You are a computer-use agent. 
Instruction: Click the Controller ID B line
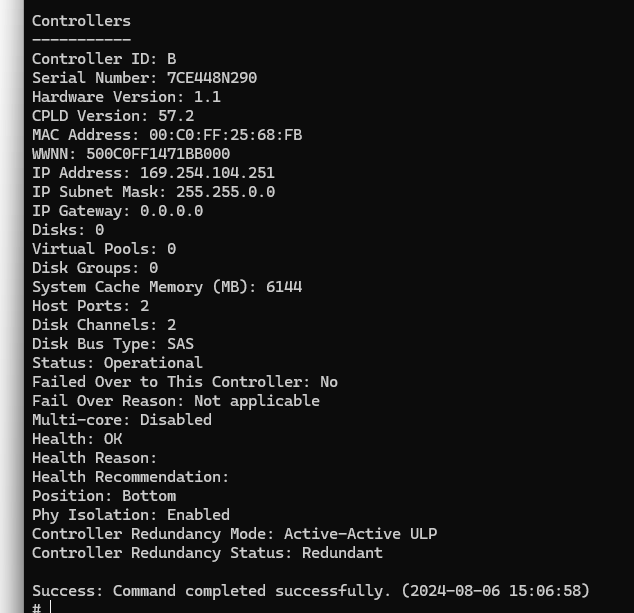pos(104,59)
